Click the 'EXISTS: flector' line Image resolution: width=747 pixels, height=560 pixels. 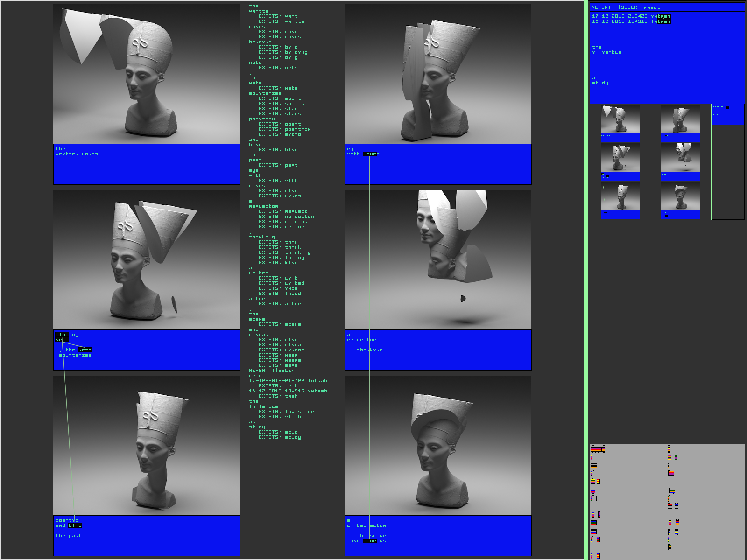click(283, 222)
